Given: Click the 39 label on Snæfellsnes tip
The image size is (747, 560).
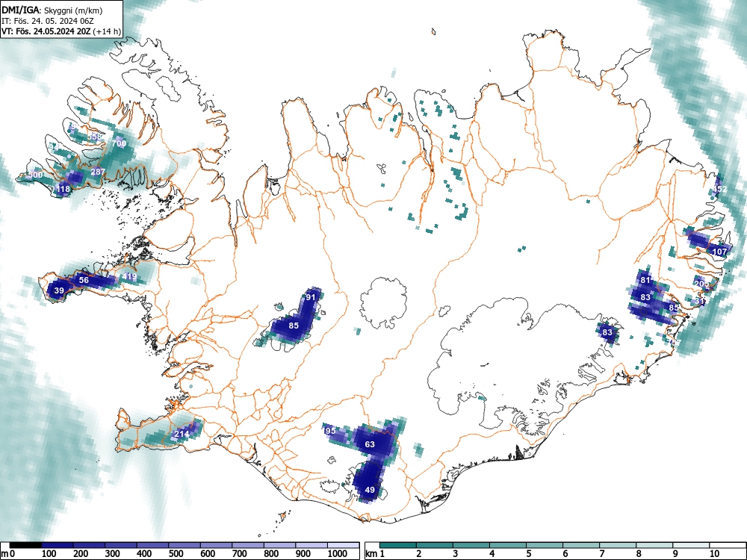Looking at the screenshot, I should click(x=59, y=290).
